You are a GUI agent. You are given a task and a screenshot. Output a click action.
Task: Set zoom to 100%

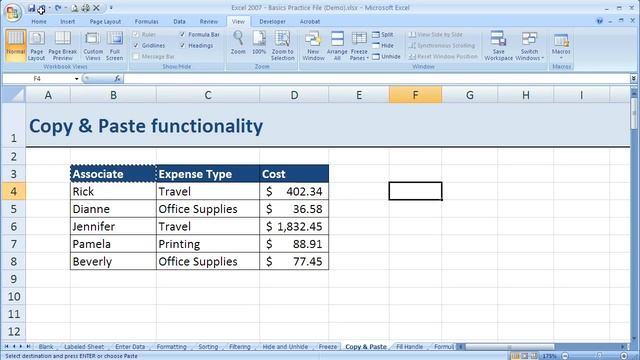coord(259,42)
